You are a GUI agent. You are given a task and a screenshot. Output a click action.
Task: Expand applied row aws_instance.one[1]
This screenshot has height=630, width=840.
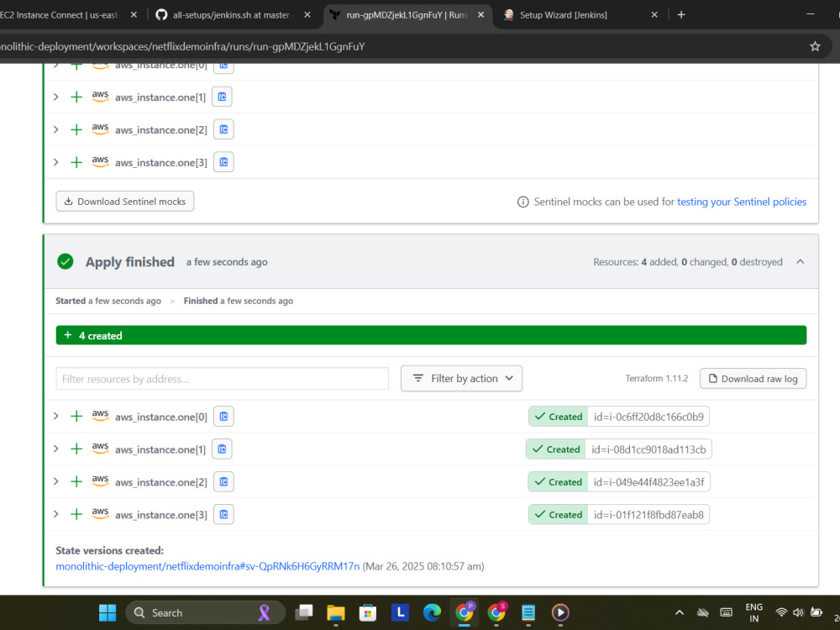click(55, 449)
